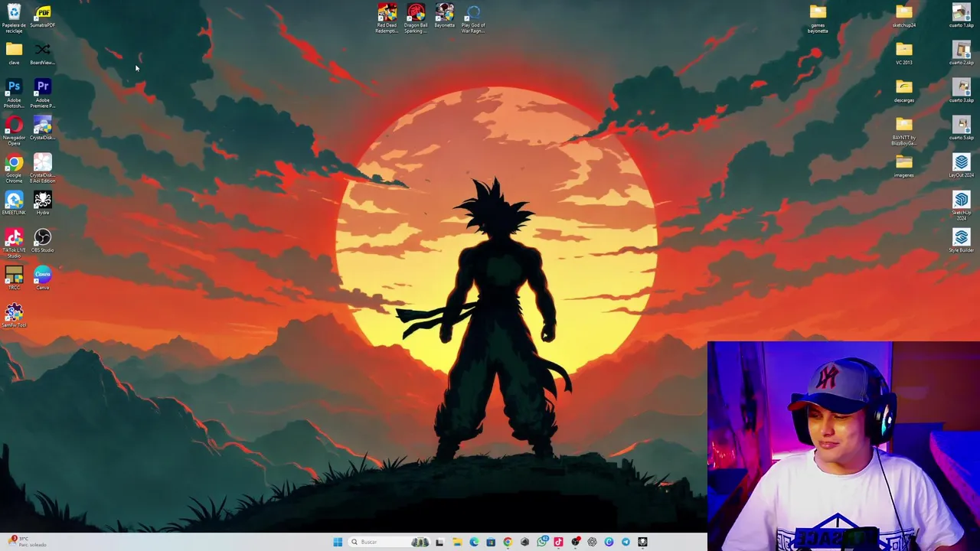Open the weather widget in the taskbar
Image resolution: width=980 pixels, height=551 pixels.
(x=27, y=542)
